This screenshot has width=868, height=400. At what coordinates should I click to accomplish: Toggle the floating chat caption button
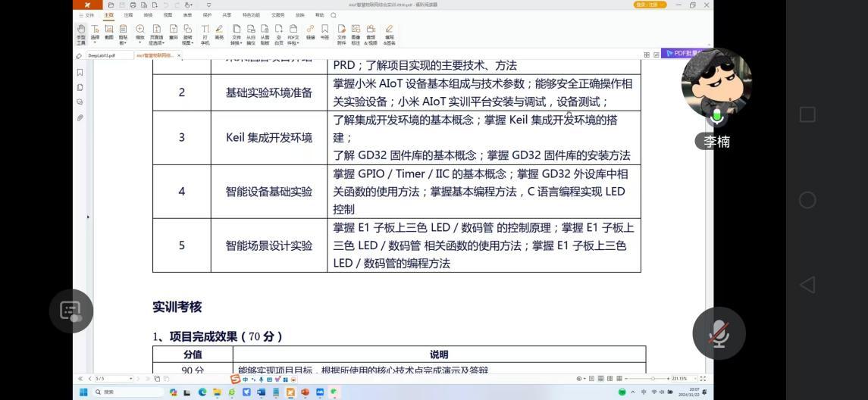coord(71,311)
